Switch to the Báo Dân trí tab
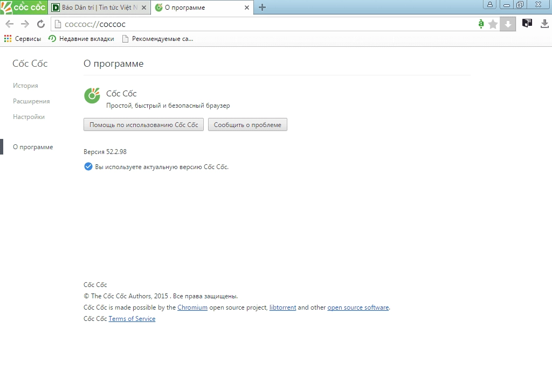 click(99, 8)
